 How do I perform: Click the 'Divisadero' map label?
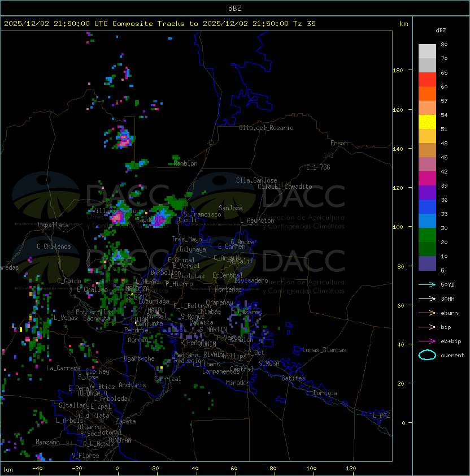click(251, 280)
